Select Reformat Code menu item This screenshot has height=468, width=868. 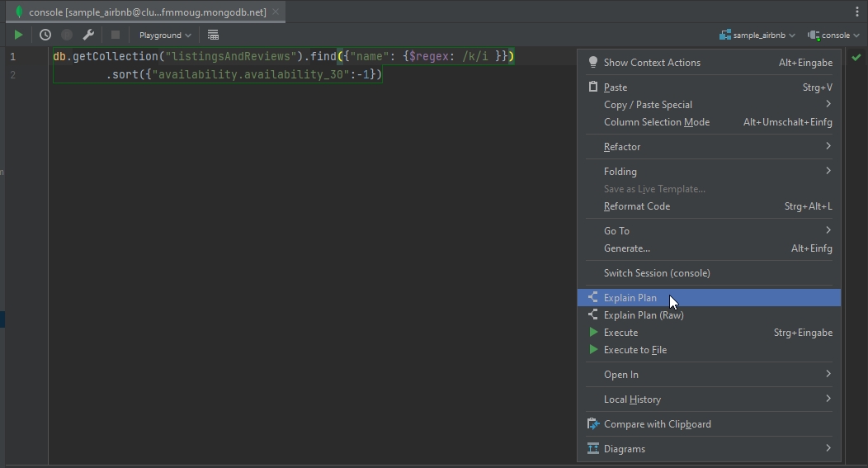click(637, 206)
